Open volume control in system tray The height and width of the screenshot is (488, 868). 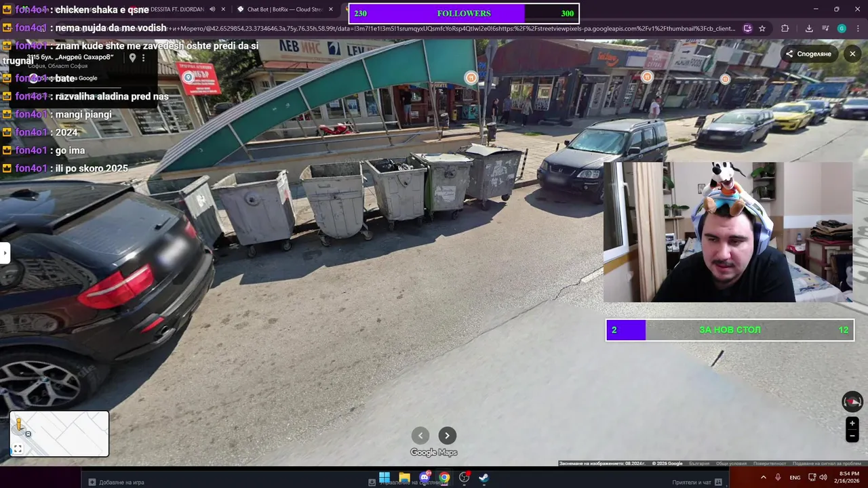823,477
